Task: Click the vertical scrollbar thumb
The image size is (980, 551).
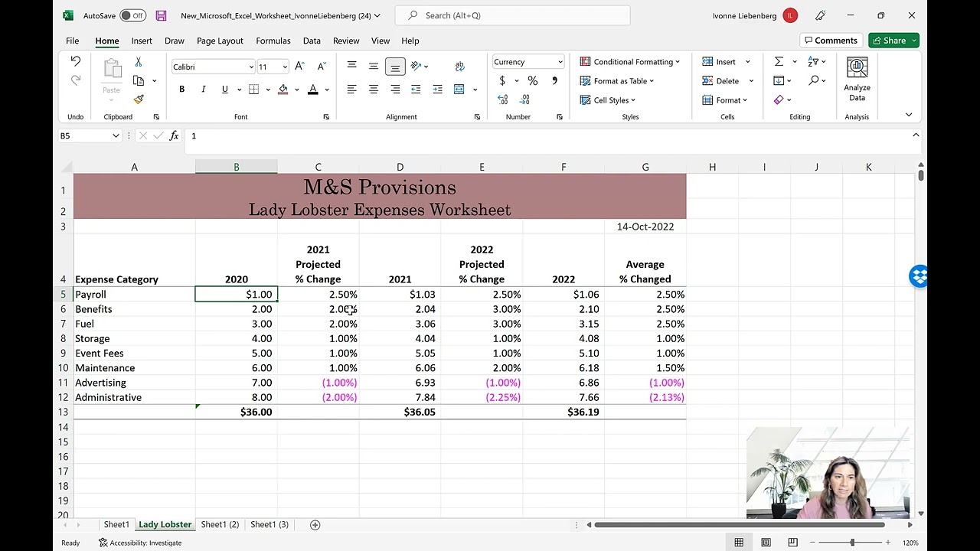Action: point(920,175)
